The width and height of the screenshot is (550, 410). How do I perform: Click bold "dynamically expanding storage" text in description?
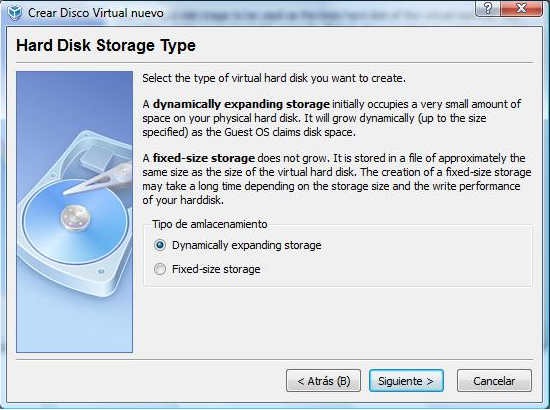pyautogui.click(x=241, y=104)
